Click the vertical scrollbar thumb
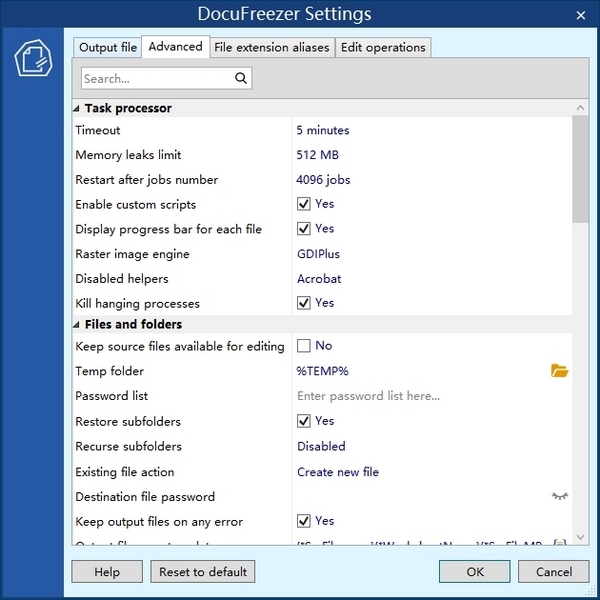This screenshot has width=600, height=600. coord(580,169)
